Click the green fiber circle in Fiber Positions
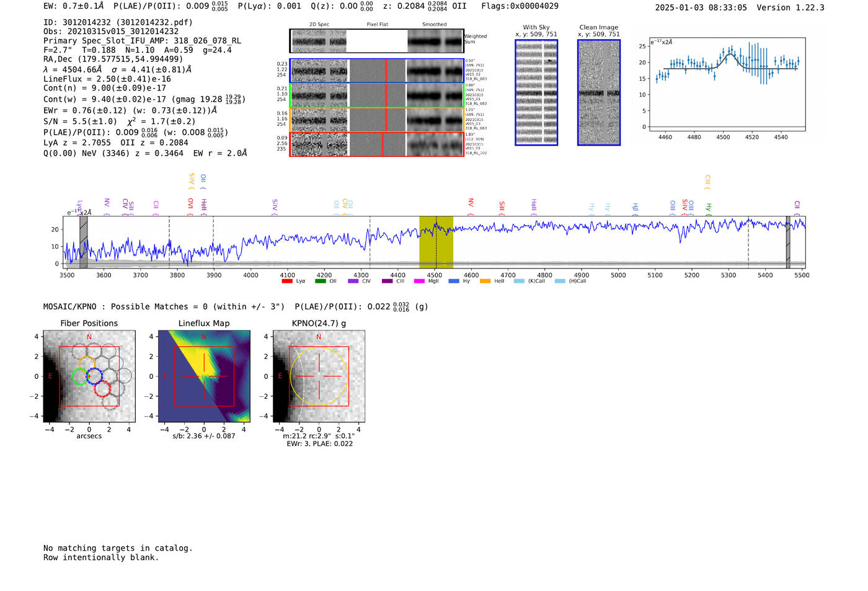The height and width of the screenshot is (591, 868). click(80, 376)
